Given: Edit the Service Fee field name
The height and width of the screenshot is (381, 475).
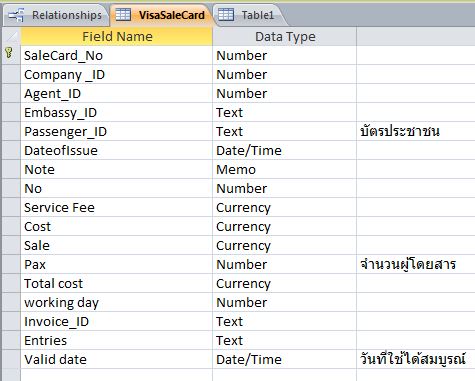Looking at the screenshot, I should [116, 207].
